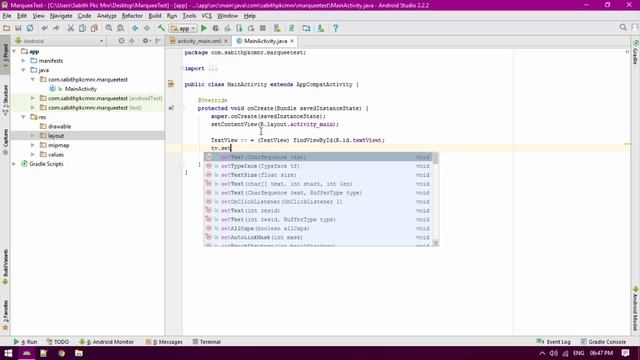Screen dimensions: 640x360
Task: Click the hide Project panel icon
Action: pos(158,41)
